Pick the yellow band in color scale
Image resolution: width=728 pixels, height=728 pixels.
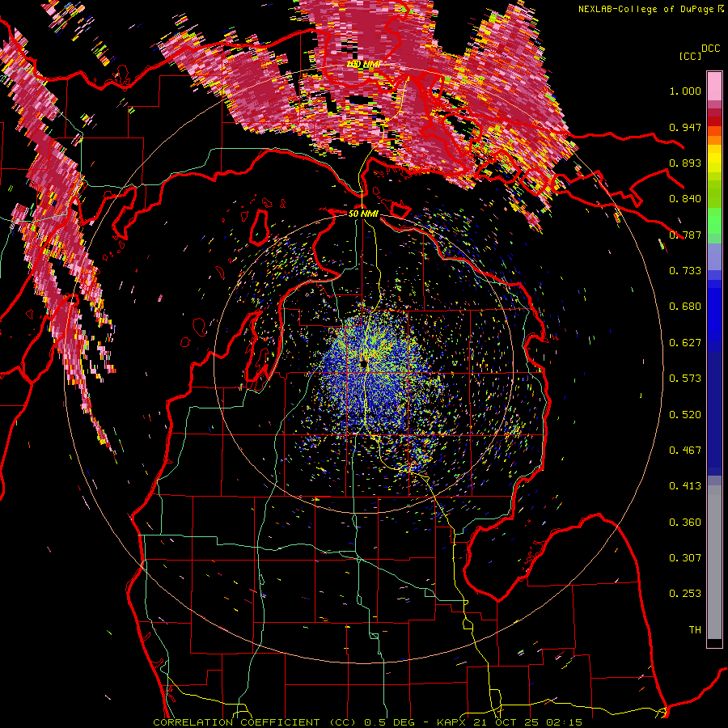[x=714, y=159]
